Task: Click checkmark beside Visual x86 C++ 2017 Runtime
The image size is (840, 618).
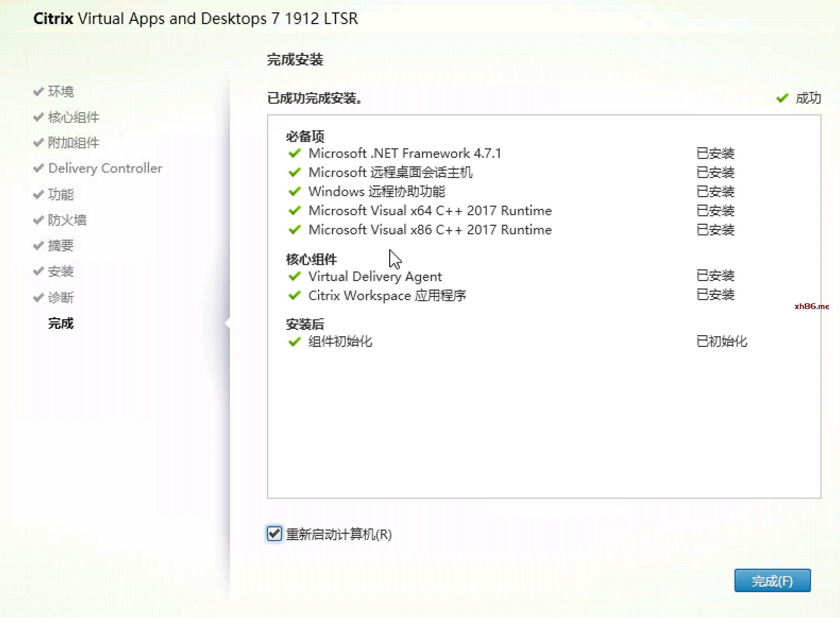Action: 295,229
